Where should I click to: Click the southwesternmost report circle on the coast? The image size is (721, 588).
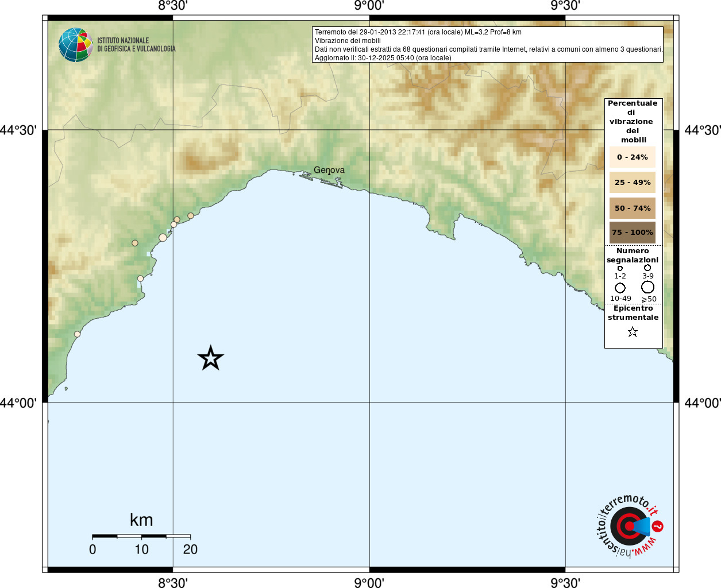[x=78, y=334]
